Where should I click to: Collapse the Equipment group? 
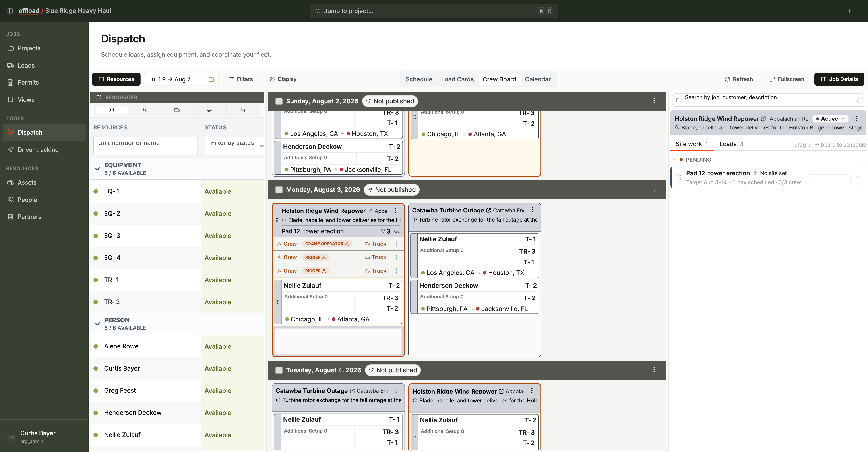[x=97, y=169]
